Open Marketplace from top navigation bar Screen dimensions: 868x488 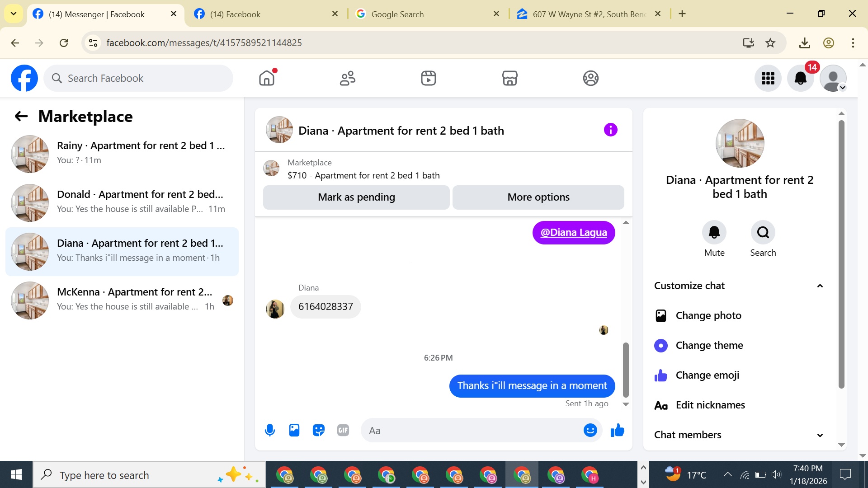click(509, 78)
